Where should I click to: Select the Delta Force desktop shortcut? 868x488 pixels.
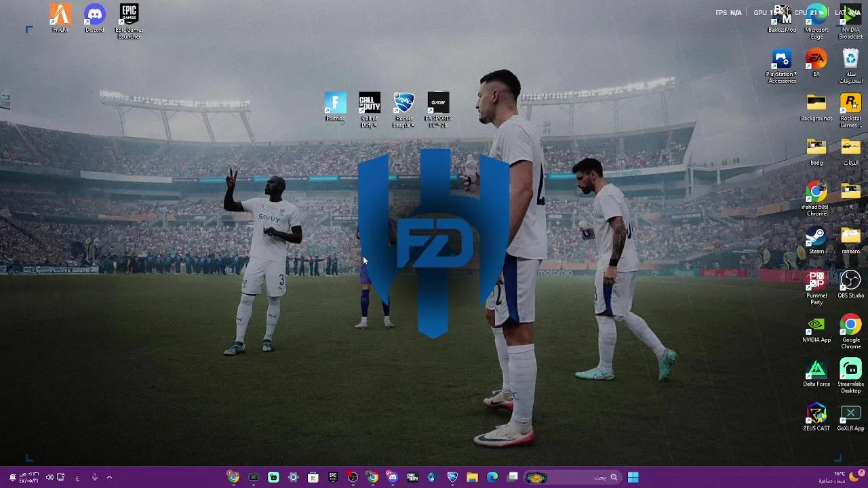(816, 373)
